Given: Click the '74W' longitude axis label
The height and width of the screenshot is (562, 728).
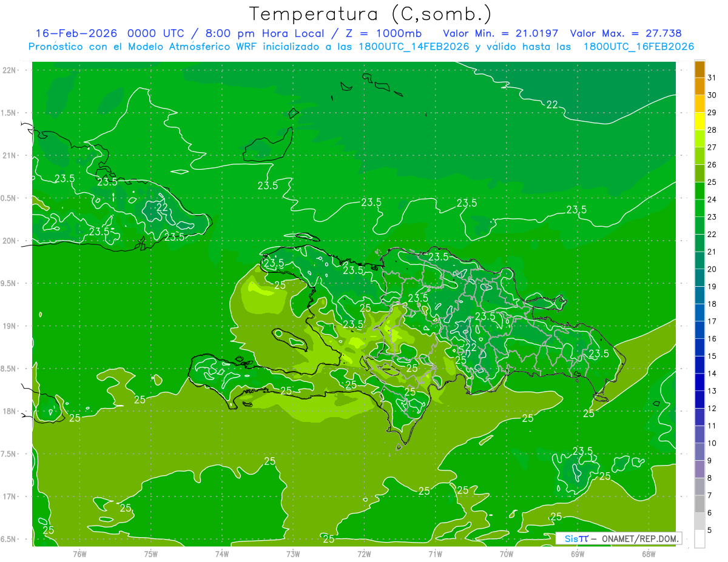Looking at the screenshot, I should pyautogui.click(x=222, y=554).
